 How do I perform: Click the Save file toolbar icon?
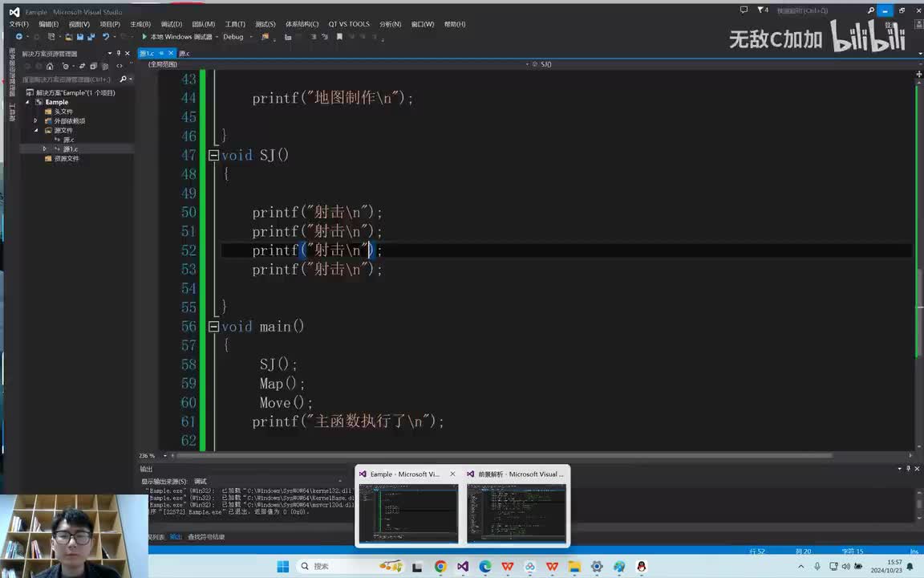80,37
